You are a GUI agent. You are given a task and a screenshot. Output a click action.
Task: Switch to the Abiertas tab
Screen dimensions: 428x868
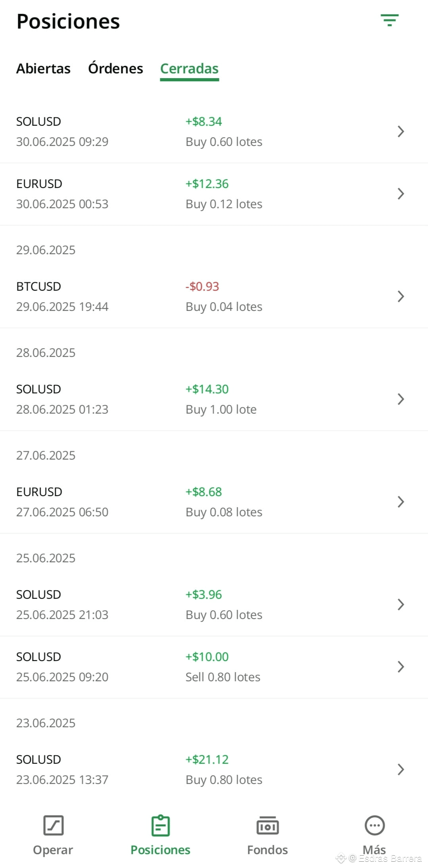tap(43, 69)
